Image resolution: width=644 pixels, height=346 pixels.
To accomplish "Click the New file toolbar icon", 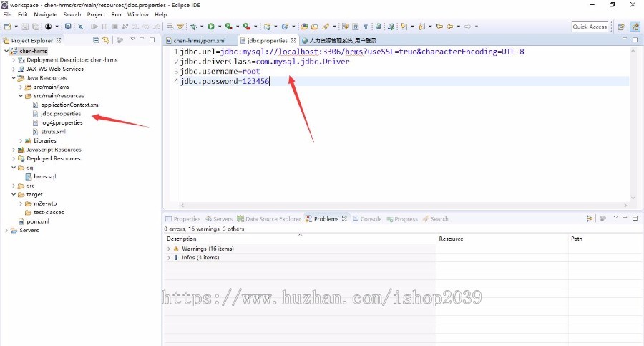I will pos(7,27).
